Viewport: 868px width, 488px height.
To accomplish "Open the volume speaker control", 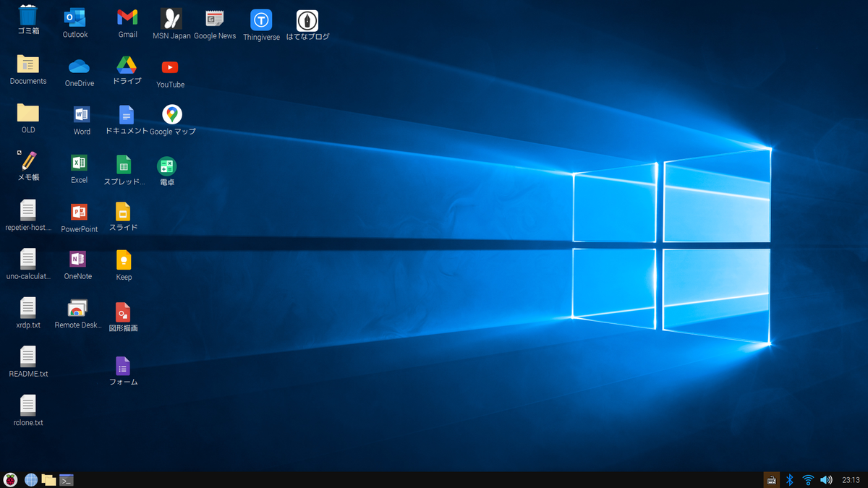I will click(x=826, y=480).
